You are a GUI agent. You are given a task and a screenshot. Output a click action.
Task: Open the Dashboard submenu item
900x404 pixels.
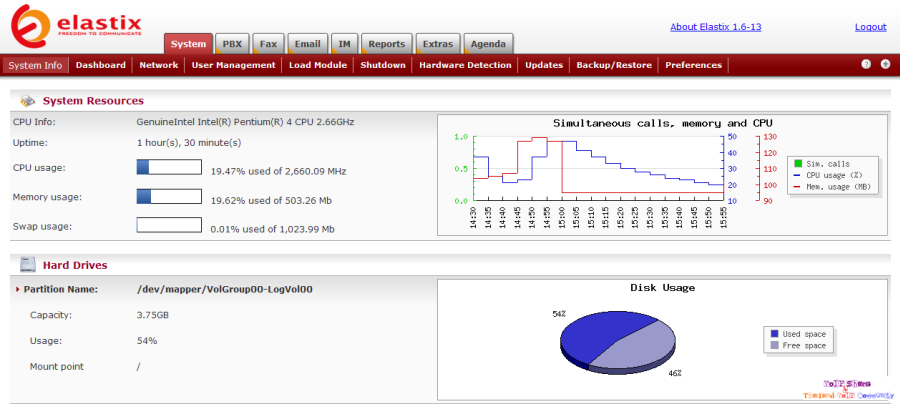coord(101,65)
